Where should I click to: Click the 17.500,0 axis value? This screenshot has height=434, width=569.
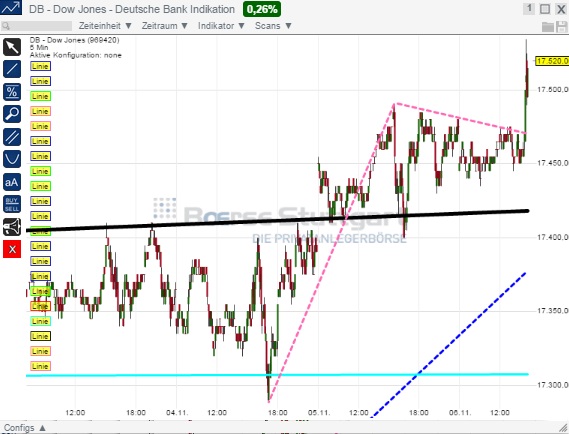553,90
